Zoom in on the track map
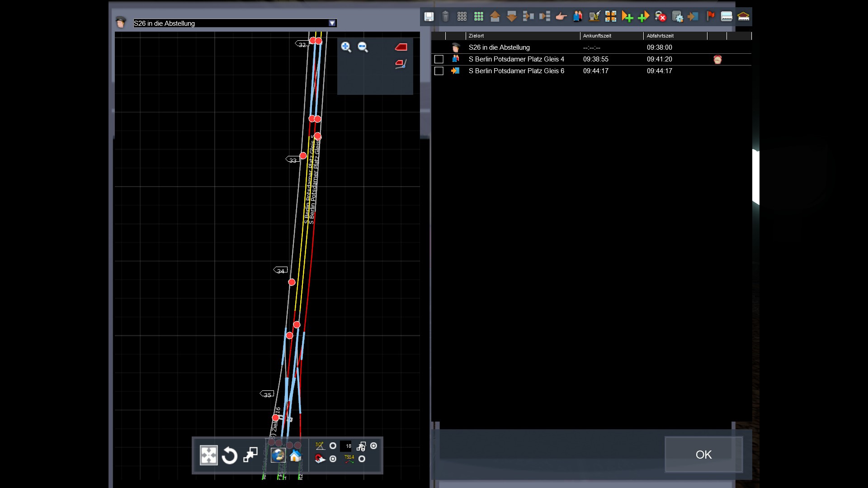The width and height of the screenshot is (868, 488). tap(346, 47)
